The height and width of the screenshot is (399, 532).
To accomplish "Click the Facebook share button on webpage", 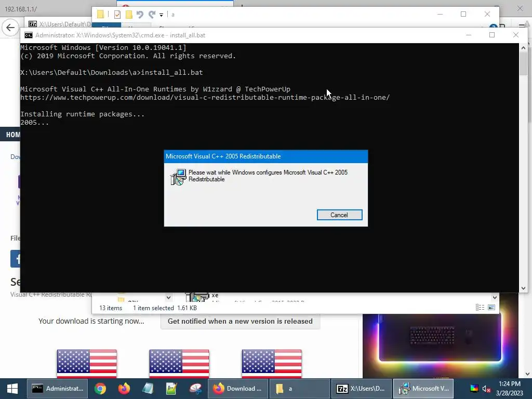I will click(15, 259).
